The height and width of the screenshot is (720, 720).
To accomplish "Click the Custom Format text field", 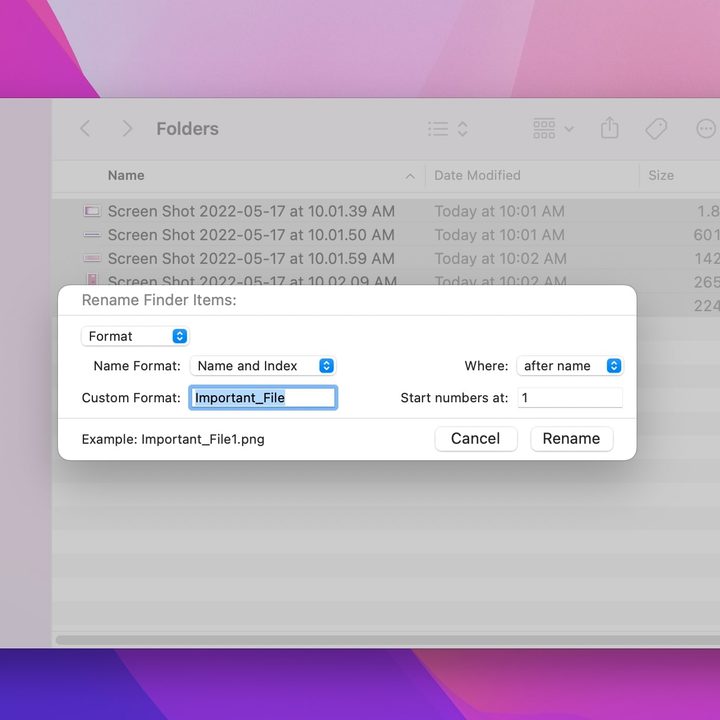I will click(263, 398).
